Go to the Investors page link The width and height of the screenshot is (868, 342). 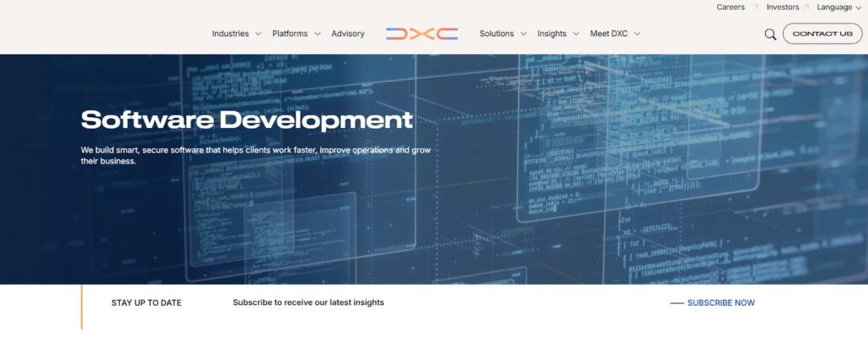point(782,8)
